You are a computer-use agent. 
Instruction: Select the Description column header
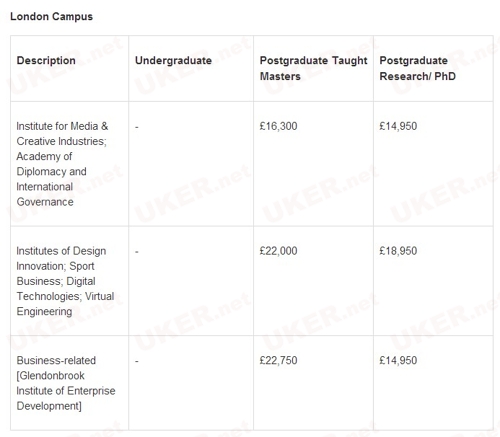(46, 60)
